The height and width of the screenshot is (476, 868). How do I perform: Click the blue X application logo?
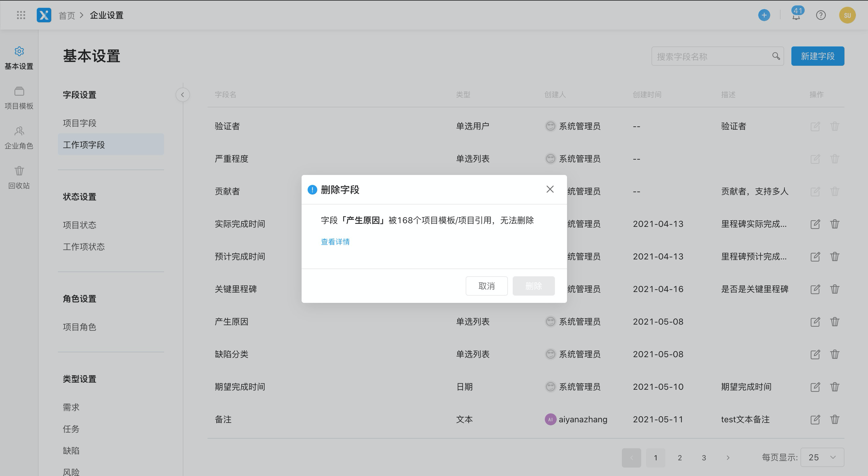click(44, 15)
